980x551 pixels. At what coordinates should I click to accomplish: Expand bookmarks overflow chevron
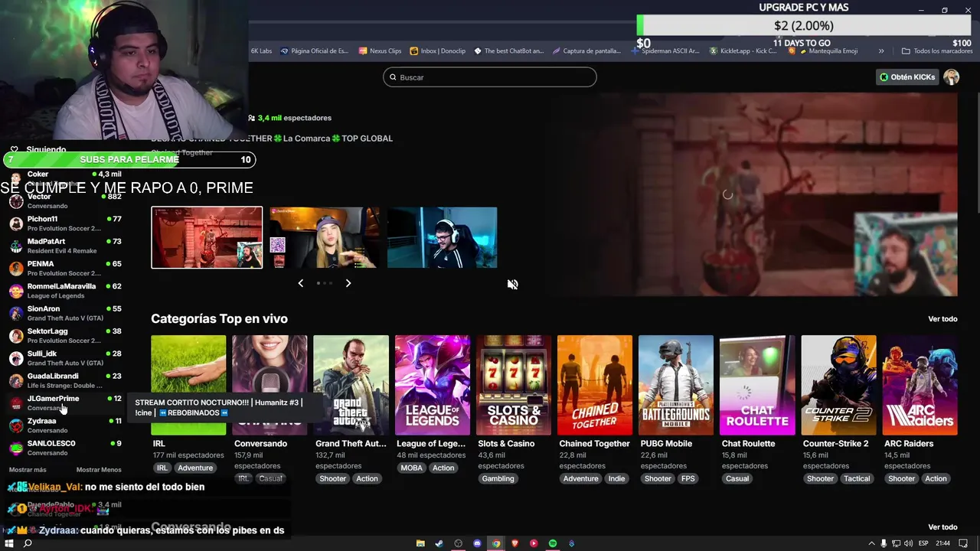pyautogui.click(x=881, y=51)
